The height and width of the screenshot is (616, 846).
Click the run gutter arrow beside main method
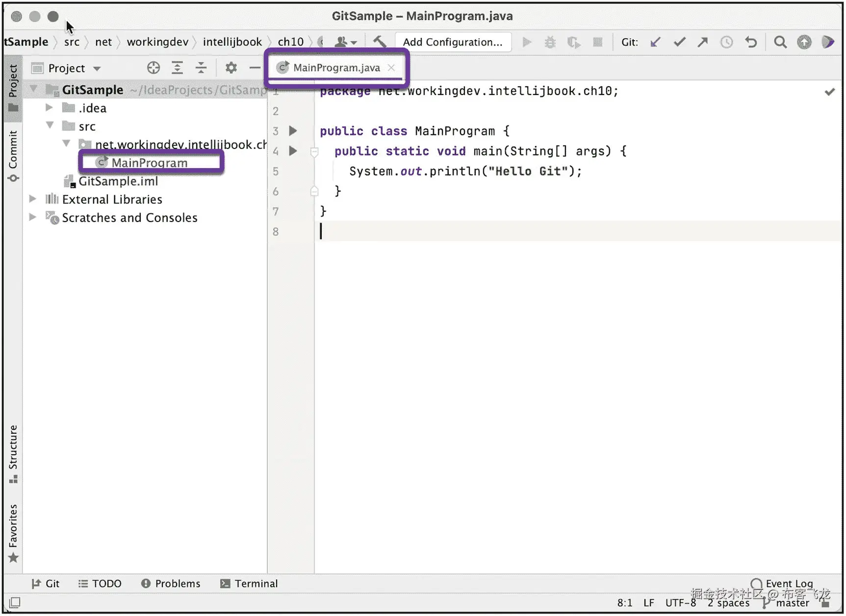(293, 151)
